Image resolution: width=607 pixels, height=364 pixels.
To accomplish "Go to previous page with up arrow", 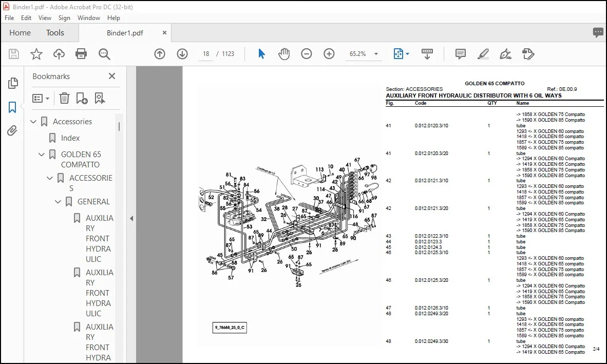I will (x=160, y=54).
